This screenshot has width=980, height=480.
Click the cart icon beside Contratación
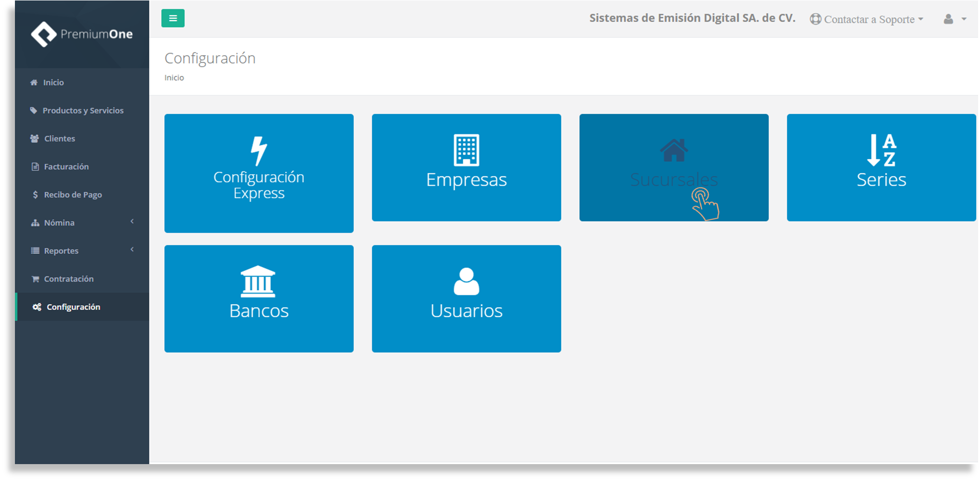click(35, 279)
